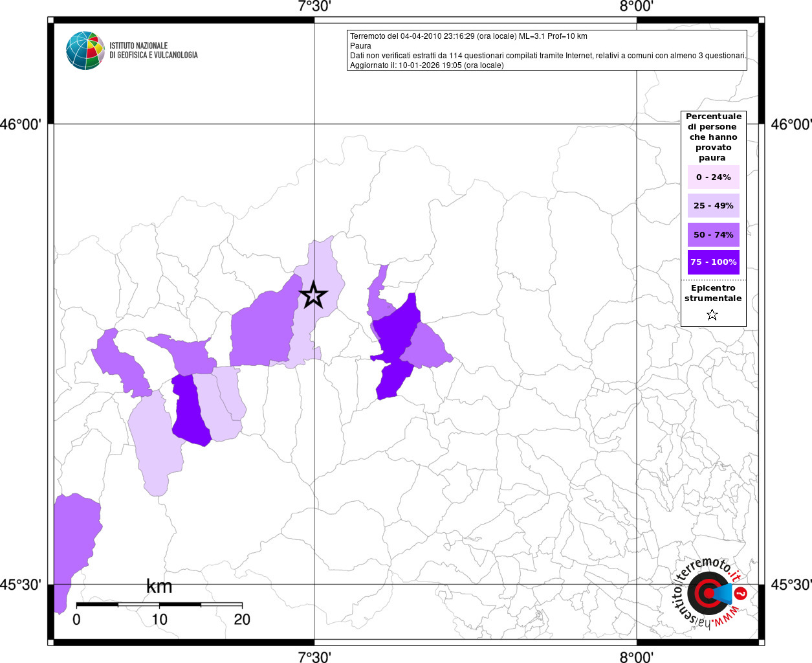Click the 'Terremoto del 04-04-2010' header line

[x=468, y=36]
